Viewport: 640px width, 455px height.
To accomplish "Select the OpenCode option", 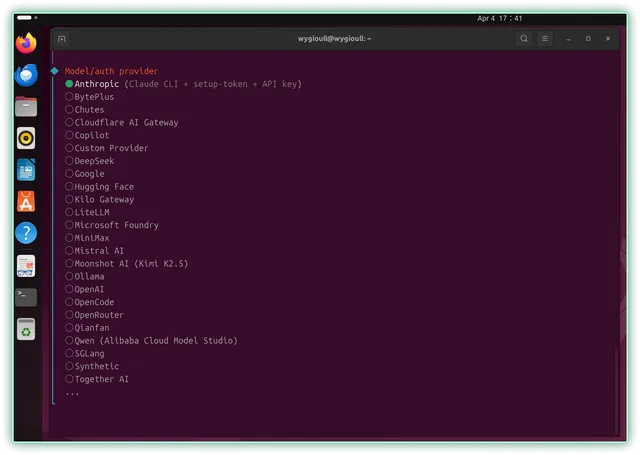I will pyautogui.click(x=90, y=302).
